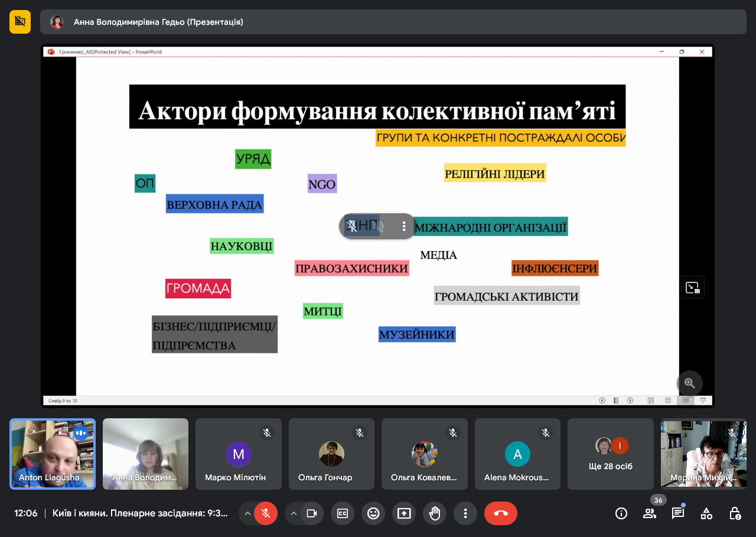
Task: Show the participants list with 36 people
Action: tap(650, 513)
